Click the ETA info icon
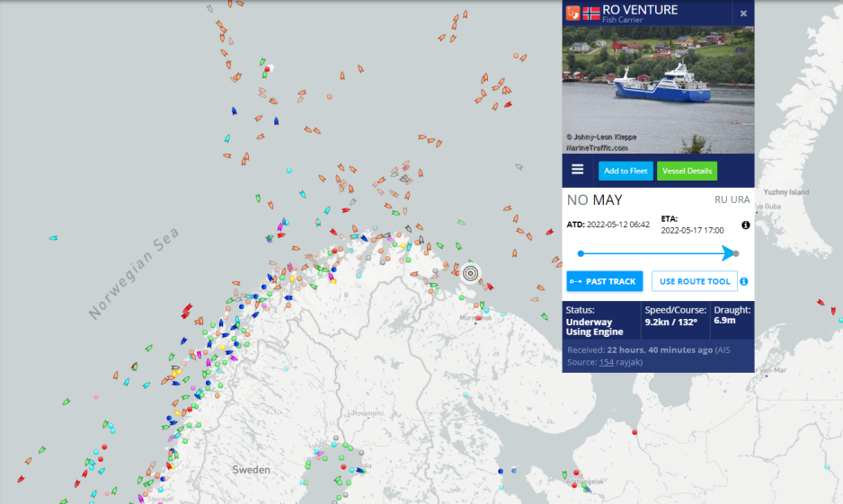 [745, 225]
